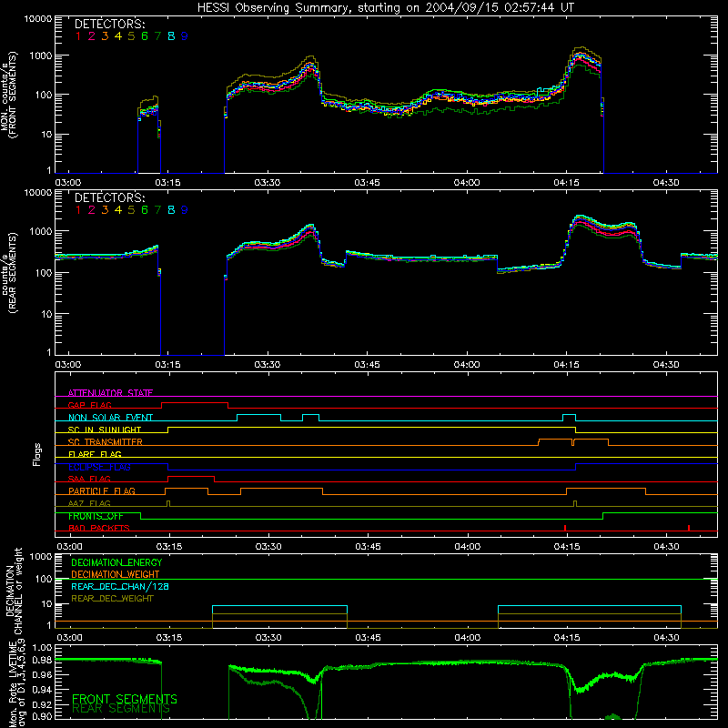728x728 pixels.
Task: Select magenta detector number 2 in rear segments legend
Action: [92, 210]
